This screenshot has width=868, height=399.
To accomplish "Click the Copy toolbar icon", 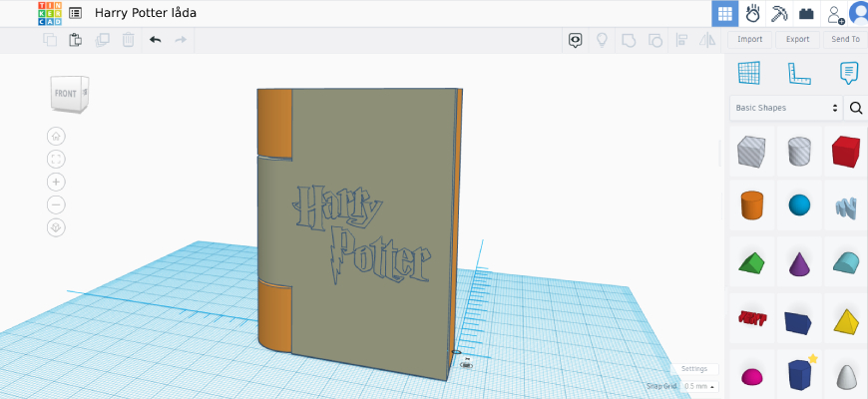I will click(x=50, y=40).
